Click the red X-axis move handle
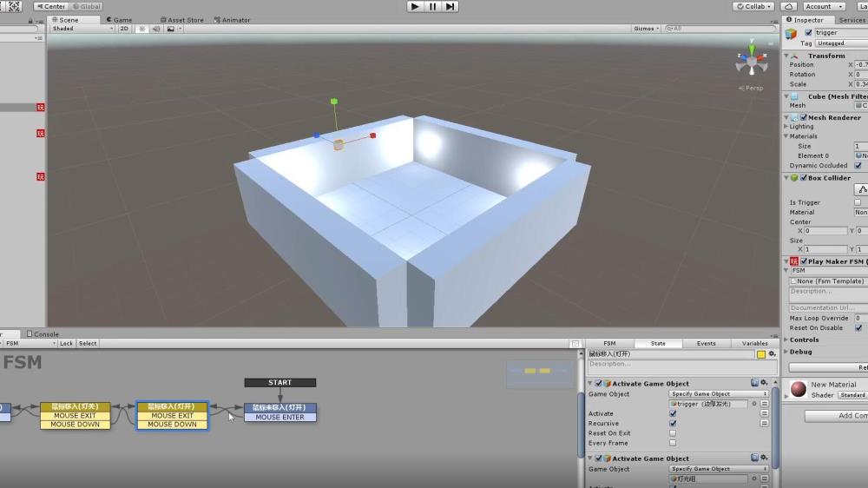This screenshot has width=868, height=488. point(373,135)
